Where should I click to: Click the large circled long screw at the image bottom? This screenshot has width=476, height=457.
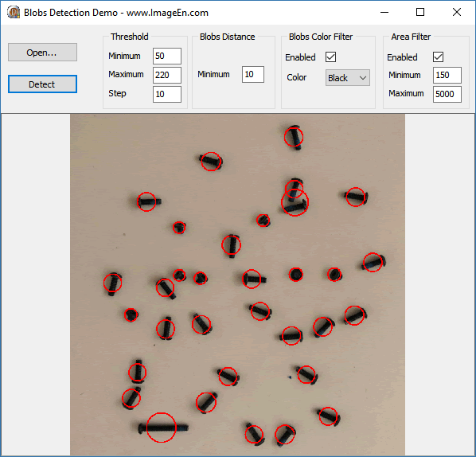[162, 428]
